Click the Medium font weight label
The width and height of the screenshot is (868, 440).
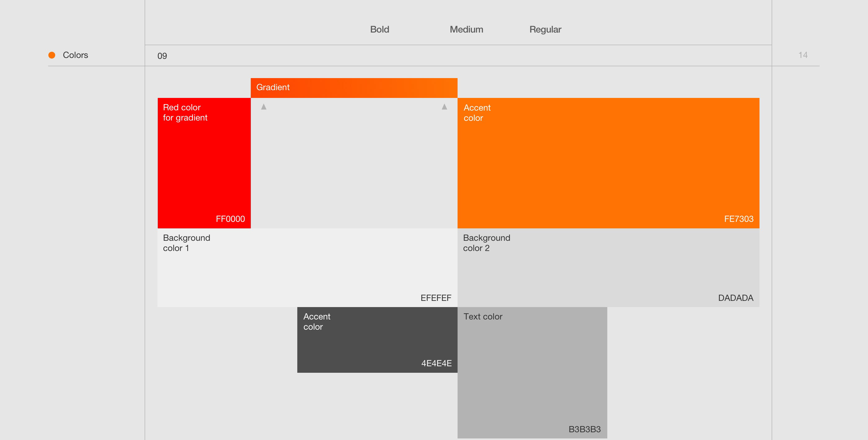[x=466, y=29]
